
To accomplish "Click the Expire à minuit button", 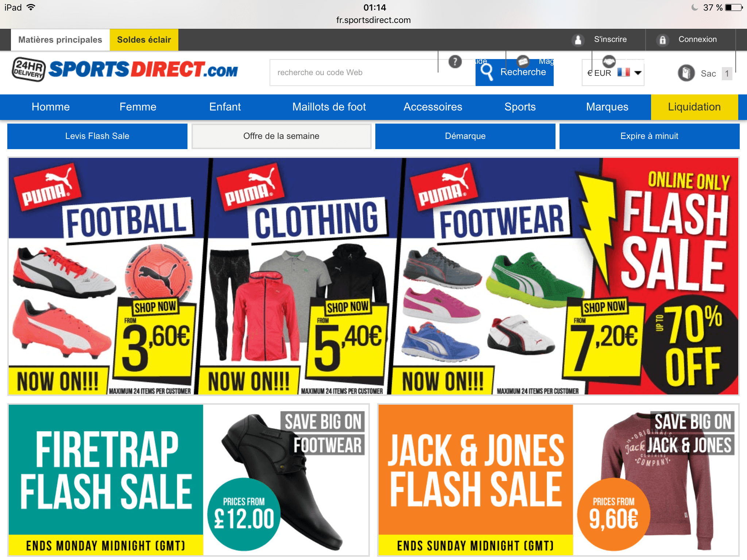I will (x=649, y=136).
